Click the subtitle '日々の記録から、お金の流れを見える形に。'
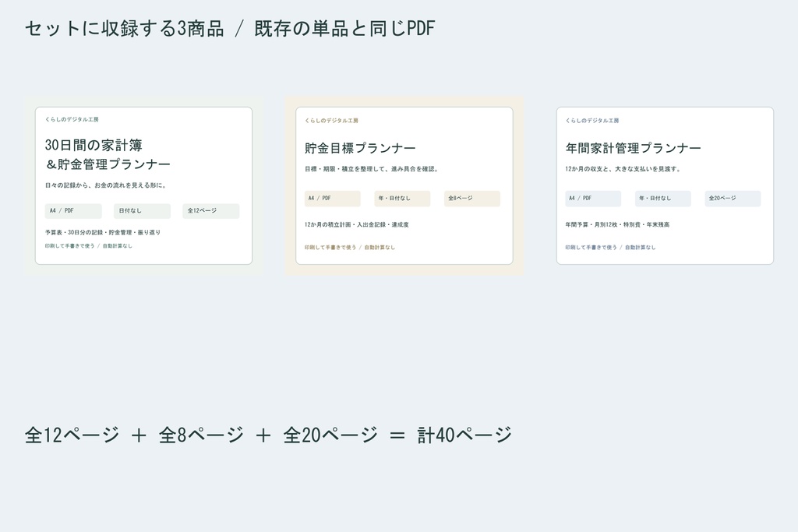This screenshot has width=798, height=532. coord(106,185)
